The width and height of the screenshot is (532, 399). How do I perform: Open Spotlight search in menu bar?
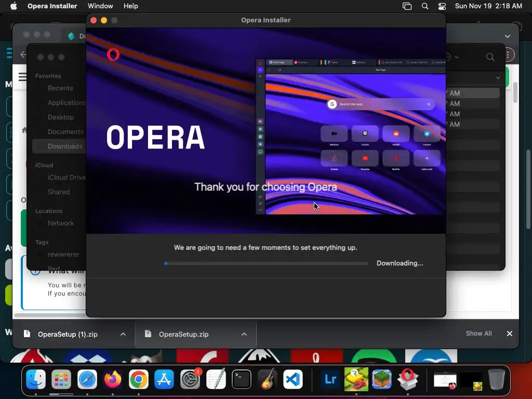pos(425,6)
